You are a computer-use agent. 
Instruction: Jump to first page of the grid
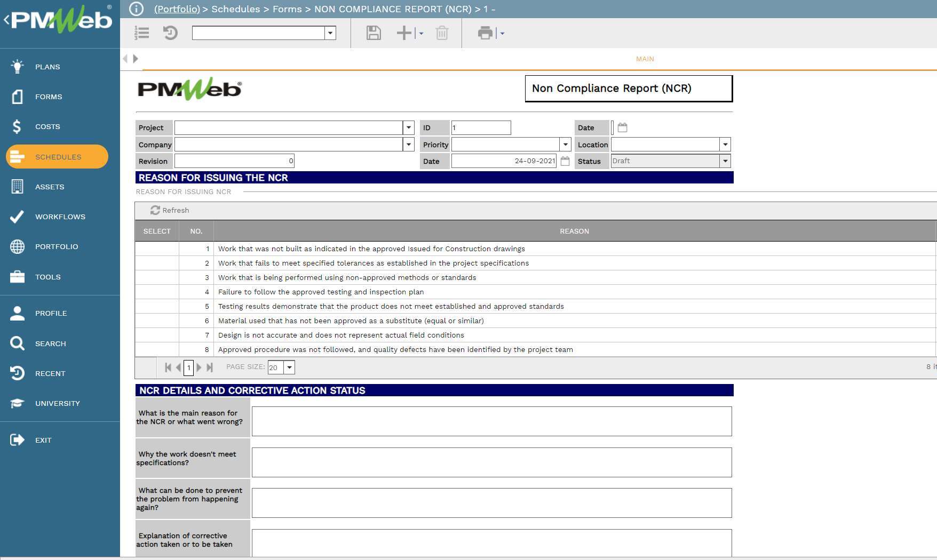click(168, 367)
